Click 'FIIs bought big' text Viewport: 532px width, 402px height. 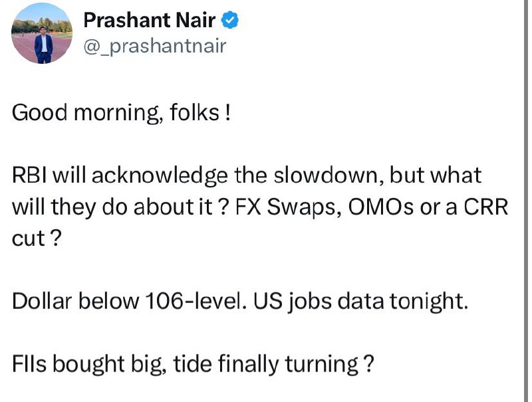point(89,364)
